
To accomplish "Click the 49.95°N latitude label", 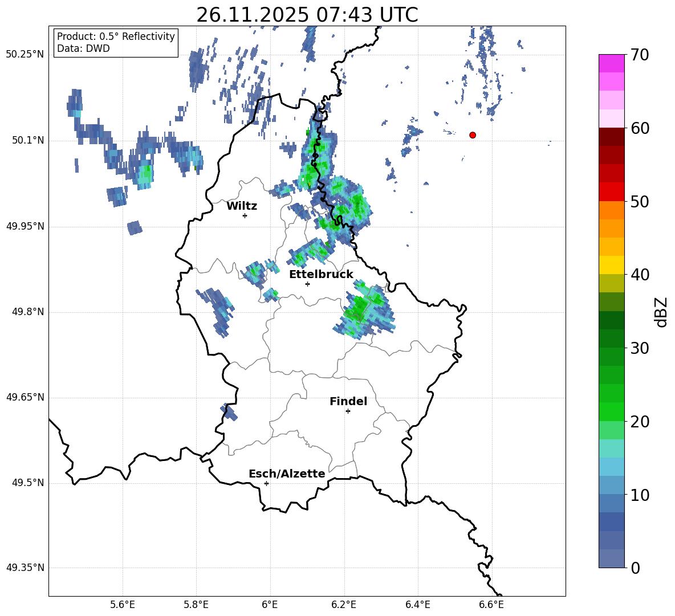I will tap(25, 226).
